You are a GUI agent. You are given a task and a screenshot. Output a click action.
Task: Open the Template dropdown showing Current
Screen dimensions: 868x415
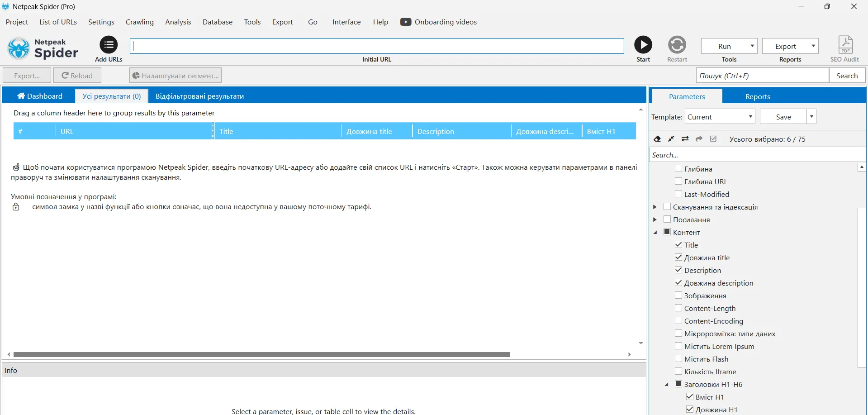(x=720, y=117)
